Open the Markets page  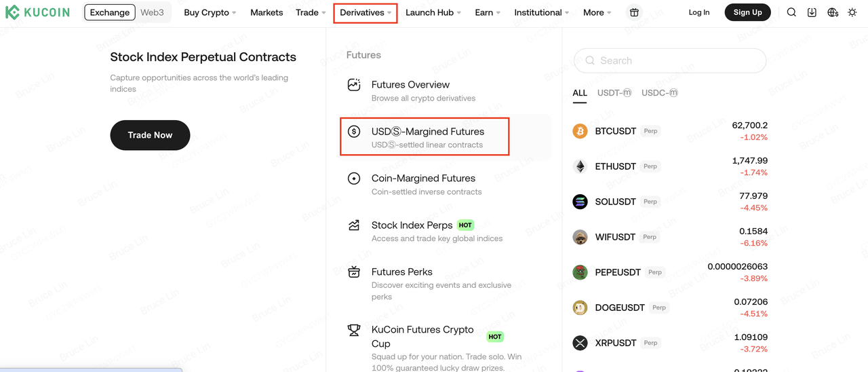point(267,12)
